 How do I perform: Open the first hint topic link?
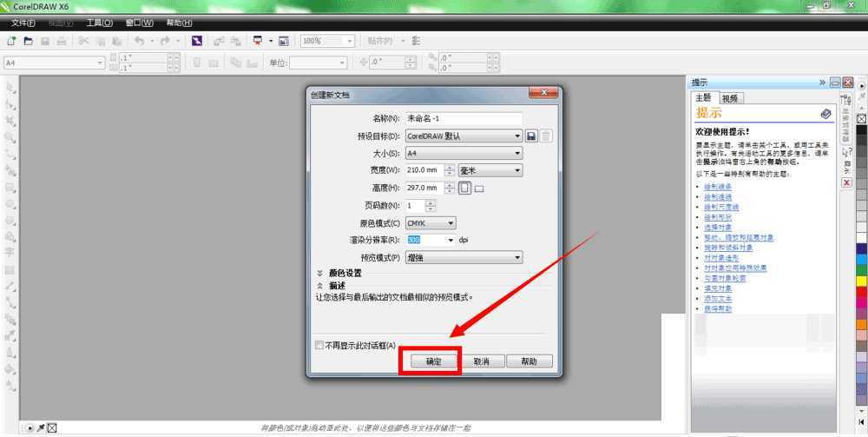[718, 187]
